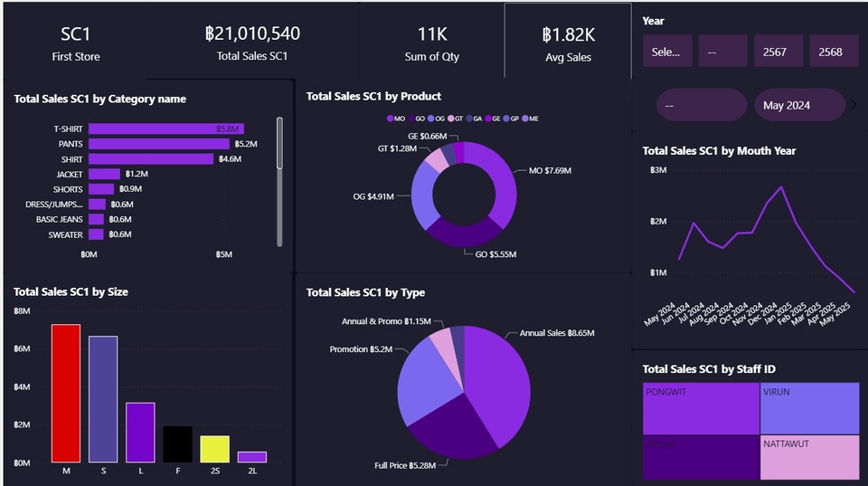The image size is (868, 486).
Task: Select the yellow 2S size bar
Action: pyautogui.click(x=214, y=449)
